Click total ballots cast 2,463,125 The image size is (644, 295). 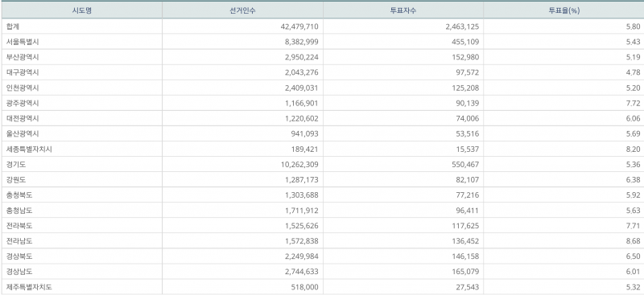(x=462, y=27)
